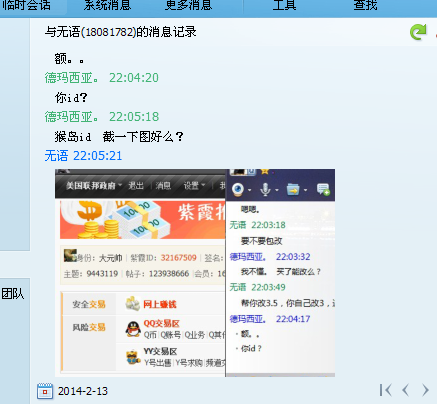Open the 查找 menu

(x=365, y=5)
